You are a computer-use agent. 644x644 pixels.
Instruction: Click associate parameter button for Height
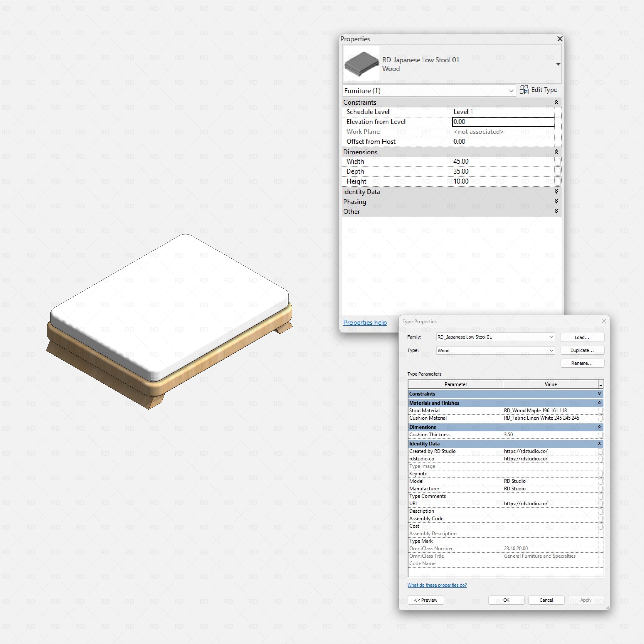tap(558, 182)
